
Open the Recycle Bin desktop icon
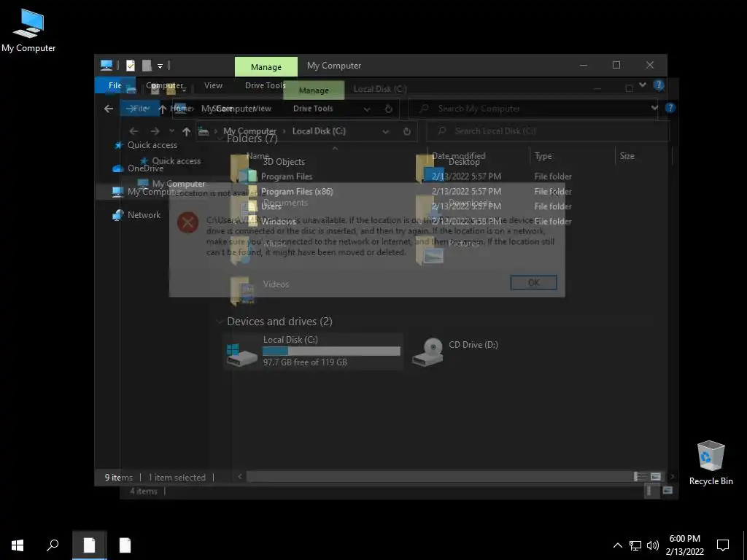711,463
